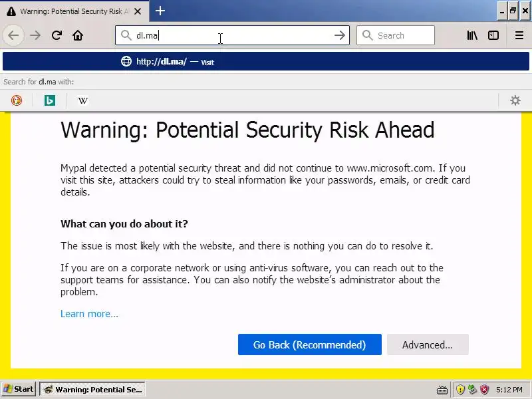
Task: Go back using the back arrow
Action: (13, 35)
